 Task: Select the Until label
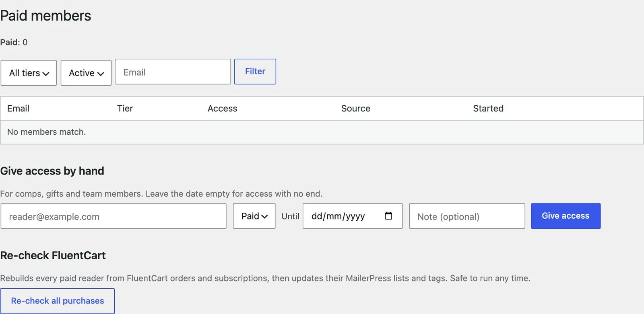pyautogui.click(x=290, y=216)
